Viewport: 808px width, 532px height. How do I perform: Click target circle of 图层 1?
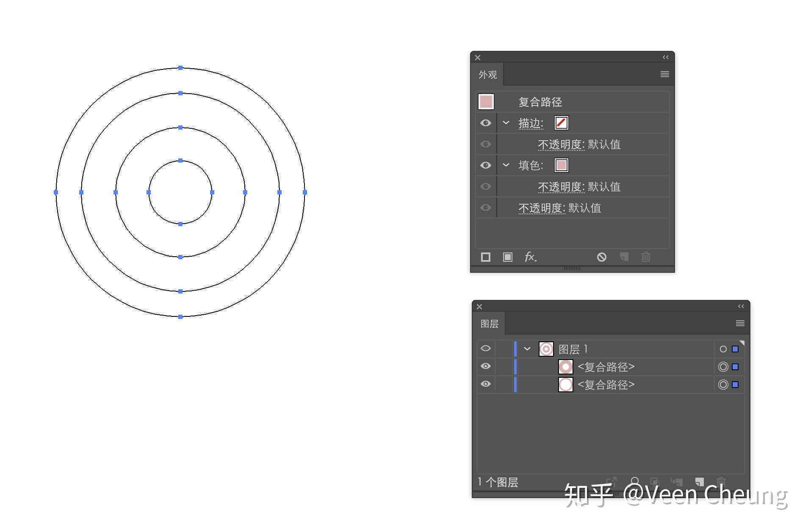723,349
